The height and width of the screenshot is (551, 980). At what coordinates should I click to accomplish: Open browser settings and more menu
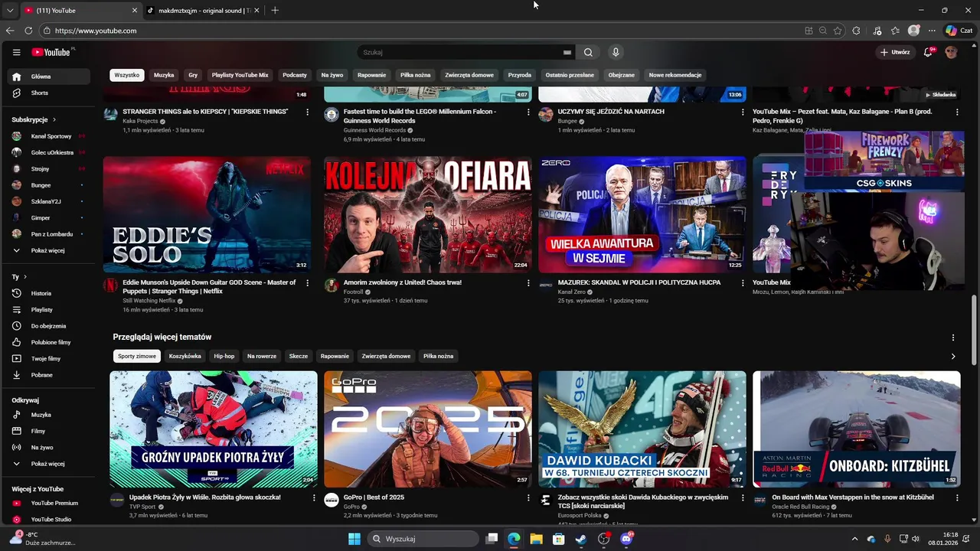coord(932,31)
